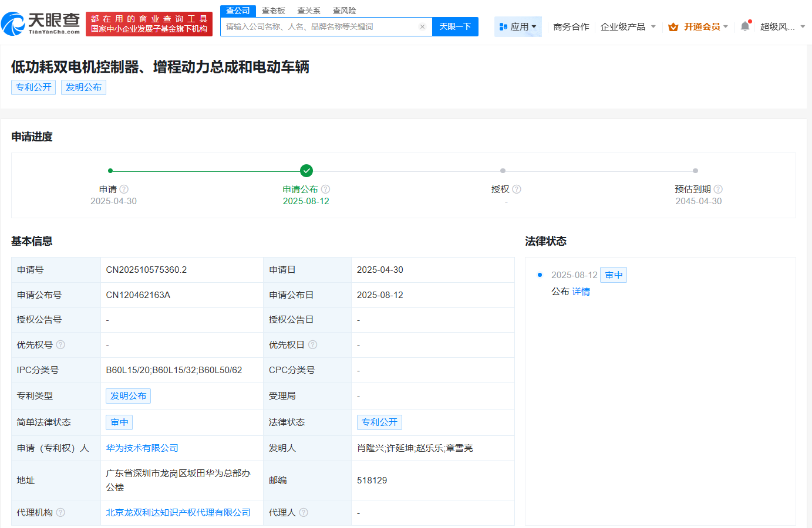The image size is (812, 528).
Task: Click the help icon beside 申请 step
Action: coord(124,189)
